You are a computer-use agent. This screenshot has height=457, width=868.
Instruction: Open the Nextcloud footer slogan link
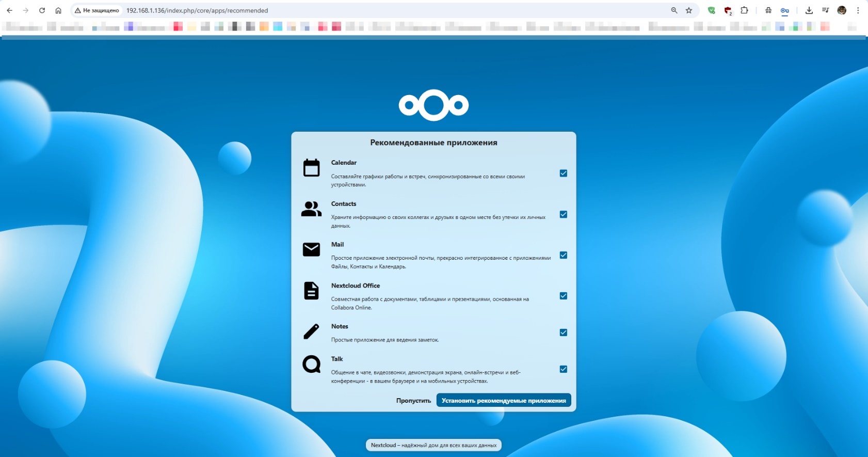point(433,445)
